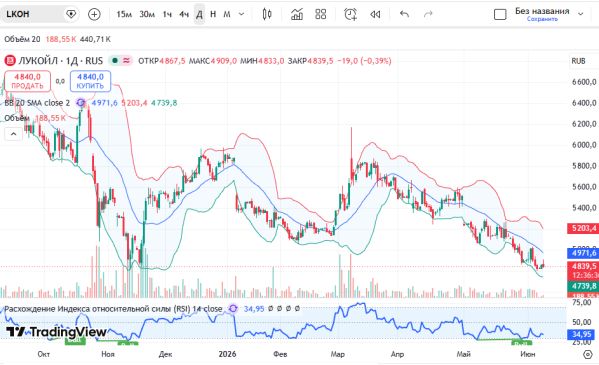Click the Объём 188,55K chart legend
Screen dimensions: 599x365
[35, 118]
